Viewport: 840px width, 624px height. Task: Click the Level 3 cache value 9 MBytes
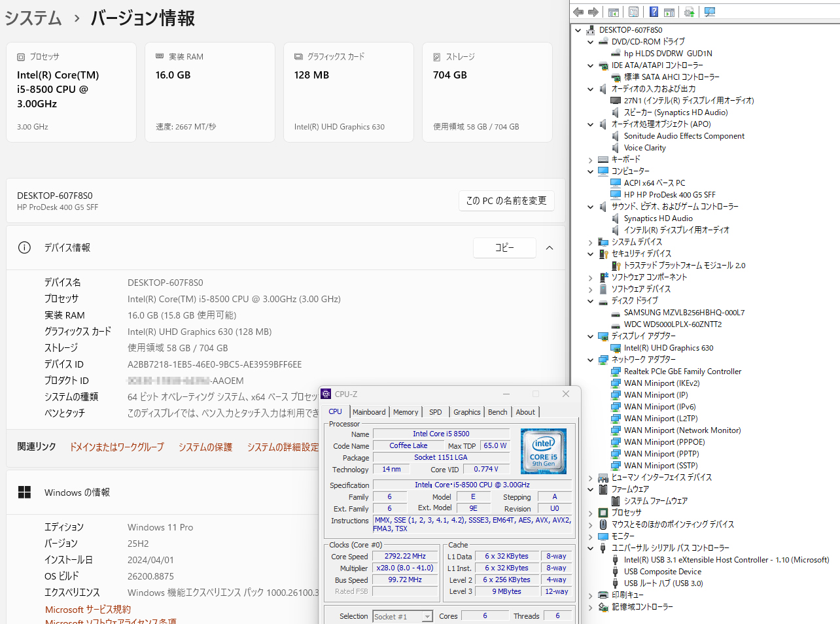click(x=507, y=591)
